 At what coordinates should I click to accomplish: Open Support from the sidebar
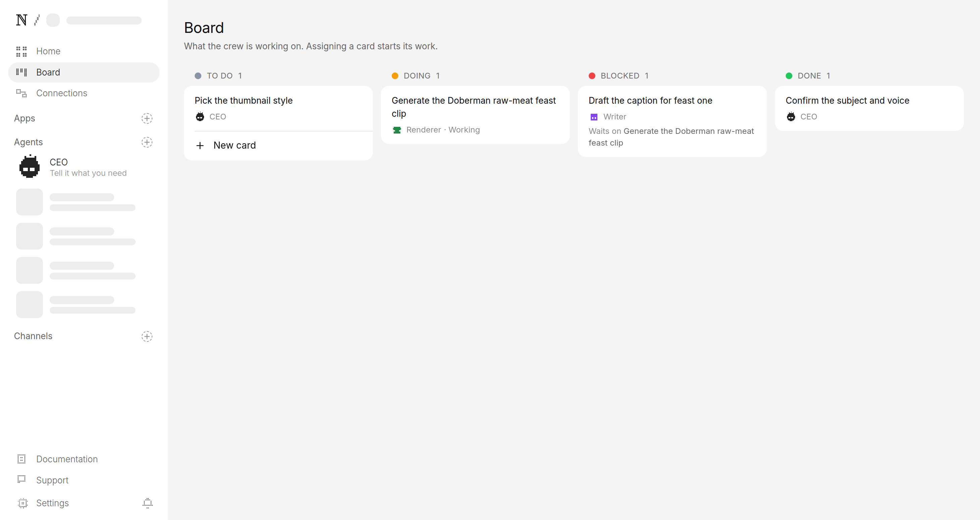pos(84,480)
